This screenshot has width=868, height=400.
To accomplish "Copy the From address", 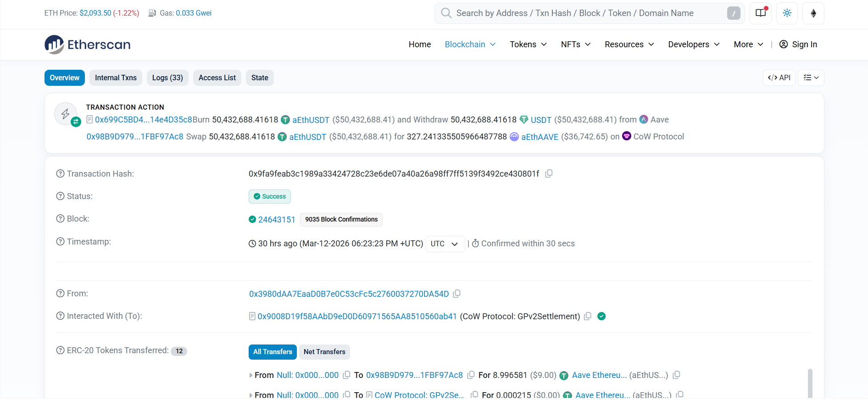I will pyautogui.click(x=456, y=294).
